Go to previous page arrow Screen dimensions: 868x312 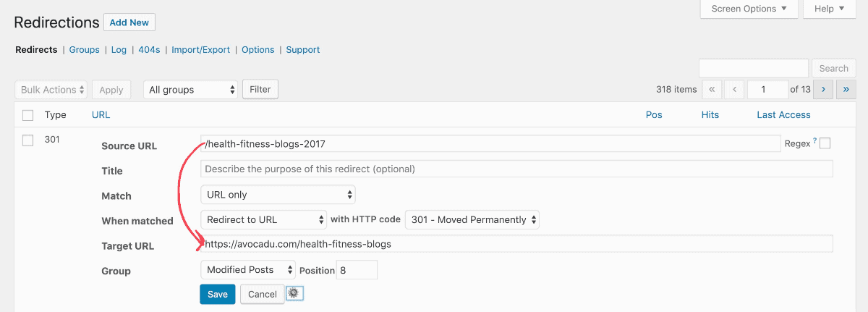(735, 90)
